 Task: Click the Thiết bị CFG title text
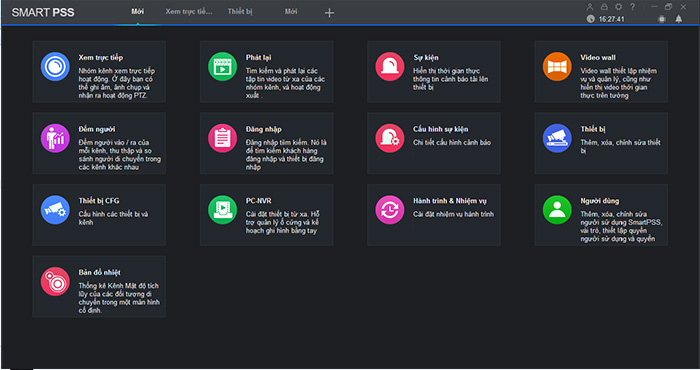[x=99, y=201]
